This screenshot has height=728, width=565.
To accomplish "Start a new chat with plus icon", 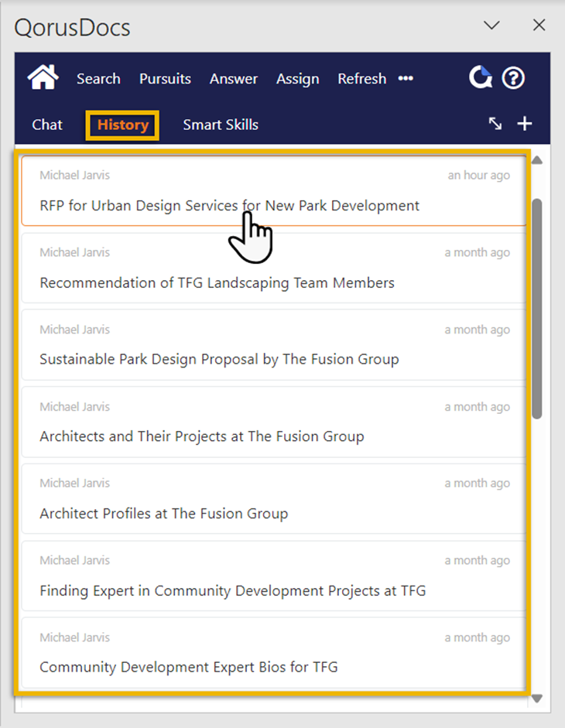I will (525, 124).
